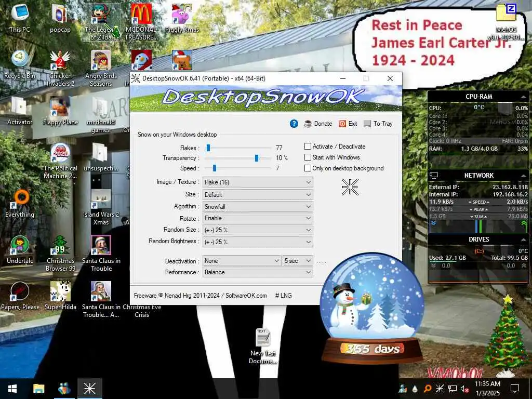Collapse the DRIVES gadget panel
Viewport: 532px width, 399px height.
[x=524, y=240]
